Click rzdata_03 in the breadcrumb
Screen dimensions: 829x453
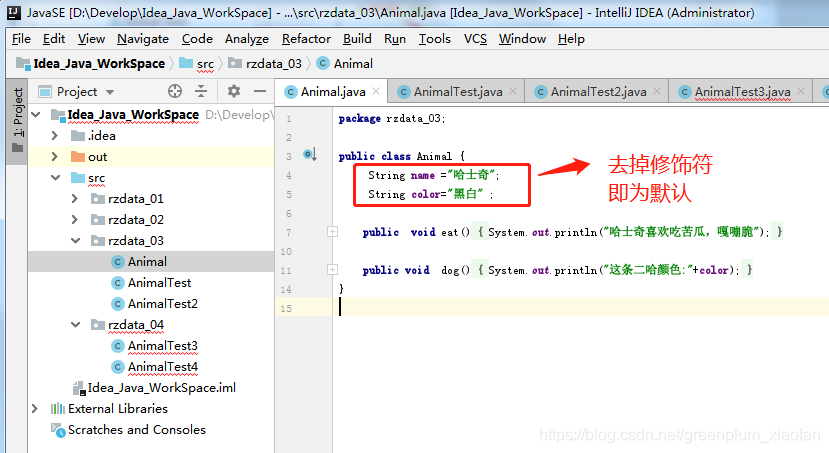(273, 63)
